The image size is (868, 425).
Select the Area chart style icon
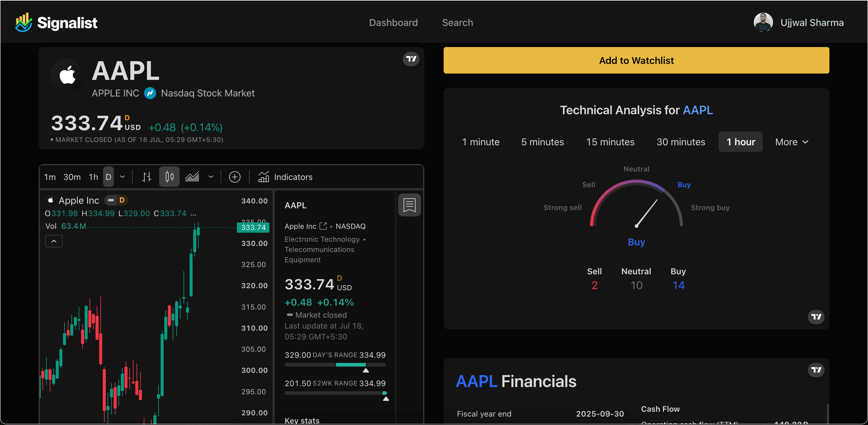tap(192, 177)
